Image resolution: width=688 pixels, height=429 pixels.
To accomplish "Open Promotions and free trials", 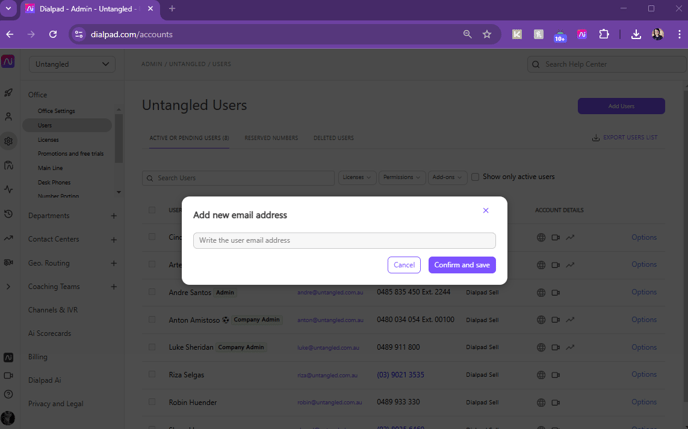I will (71, 154).
